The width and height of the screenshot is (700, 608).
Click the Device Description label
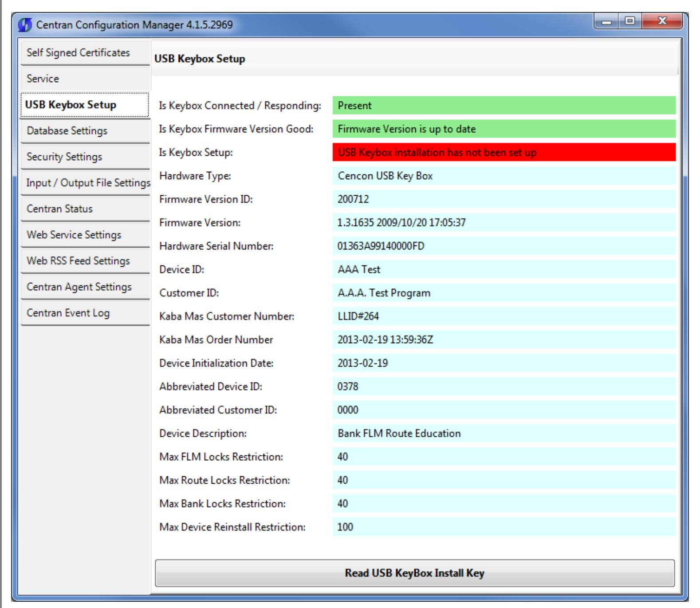(x=203, y=433)
